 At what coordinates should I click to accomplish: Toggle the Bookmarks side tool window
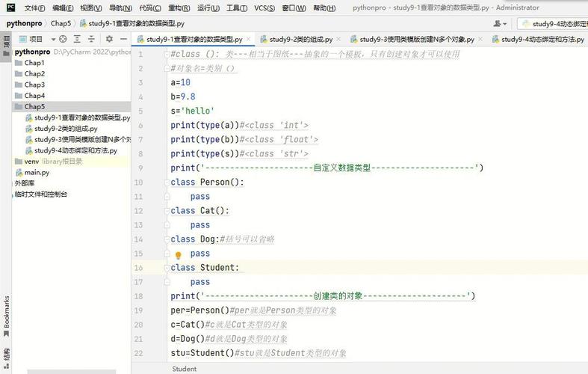pos(6,316)
